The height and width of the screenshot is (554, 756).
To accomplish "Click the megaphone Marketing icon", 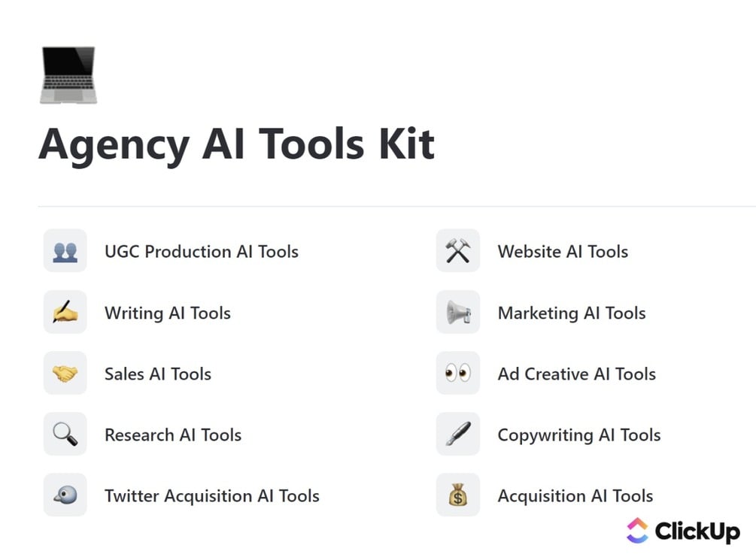I will 457,312.
